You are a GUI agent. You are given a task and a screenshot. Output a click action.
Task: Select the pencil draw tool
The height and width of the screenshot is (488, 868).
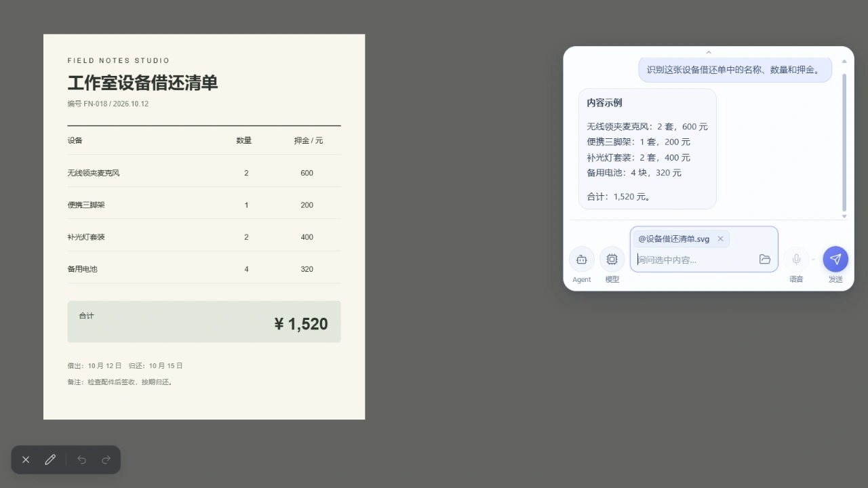[x=50, y=460]
